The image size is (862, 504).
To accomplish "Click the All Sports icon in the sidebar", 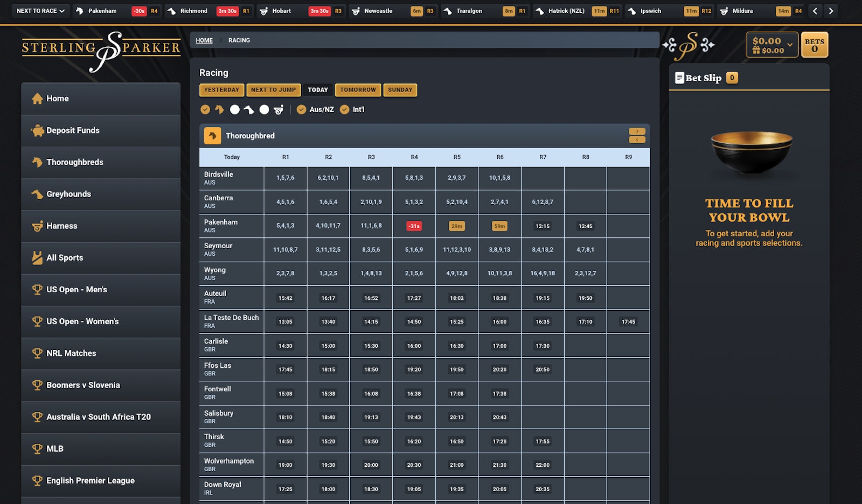I will (37, 258).
